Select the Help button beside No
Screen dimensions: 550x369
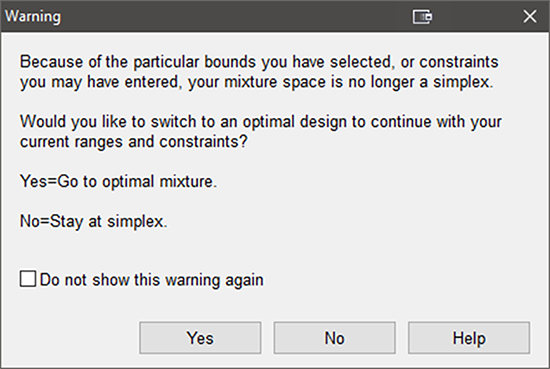[469, 338]
